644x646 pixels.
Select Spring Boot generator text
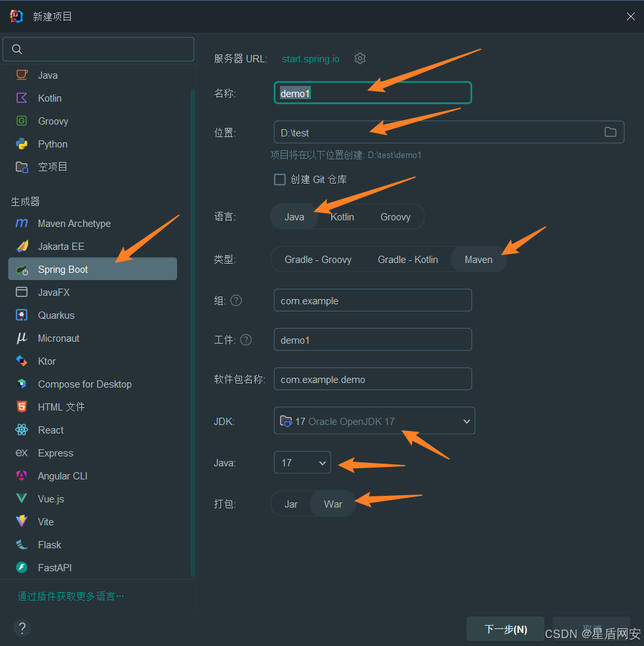click(x=62, y=270)
